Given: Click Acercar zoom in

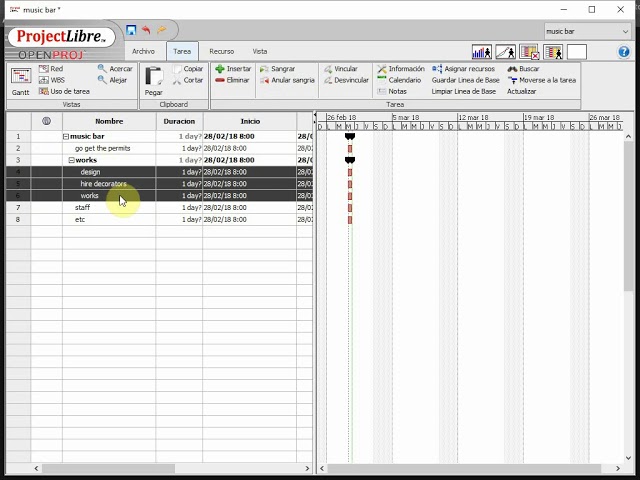Looking at the screenshot, I should (115, 69).
